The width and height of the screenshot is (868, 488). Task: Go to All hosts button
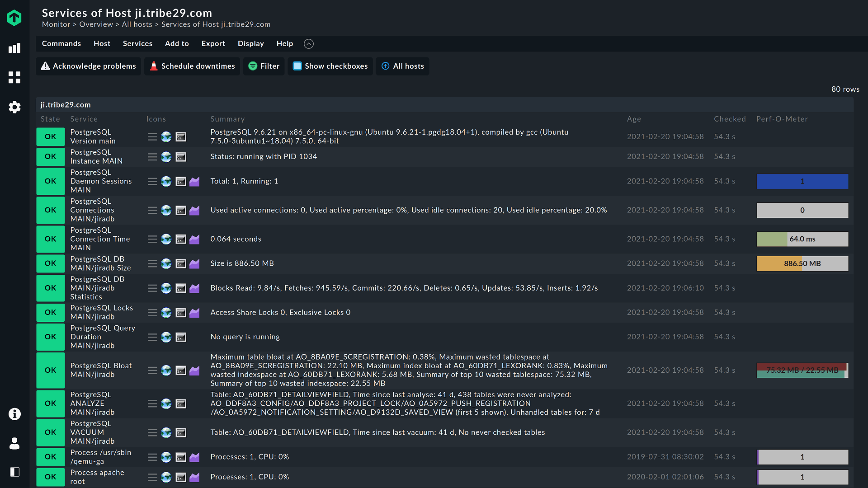click(403, 66)
